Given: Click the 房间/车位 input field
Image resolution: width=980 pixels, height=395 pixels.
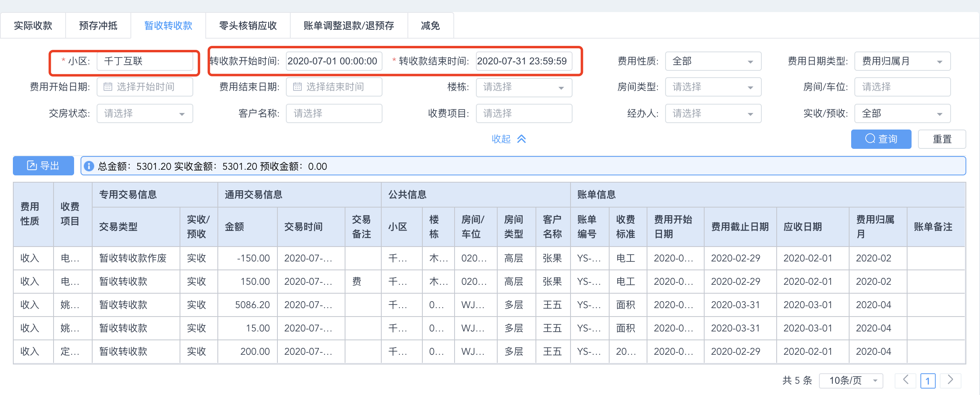Looking at the screenshot, I should [x=902, y=87].
